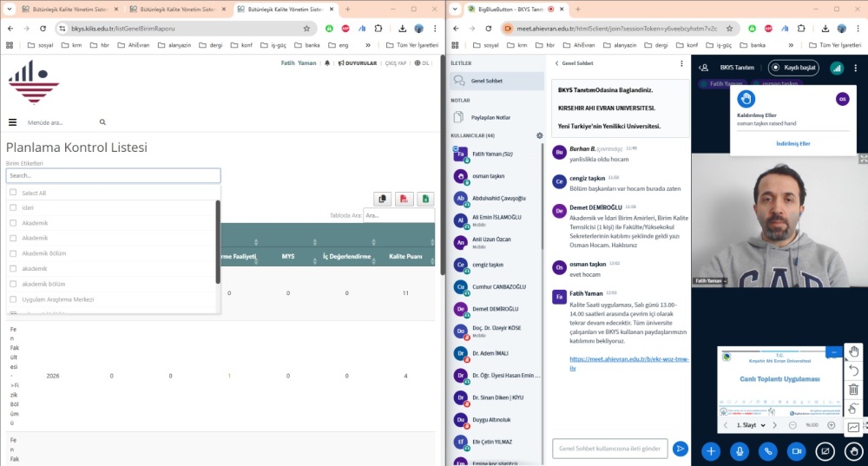Tick the idari checkbox

pyautogui.click(x=13, y=208)
